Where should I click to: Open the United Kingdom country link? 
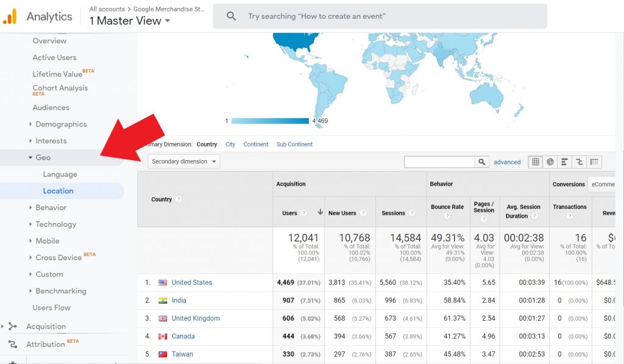[x=196, y=318]
